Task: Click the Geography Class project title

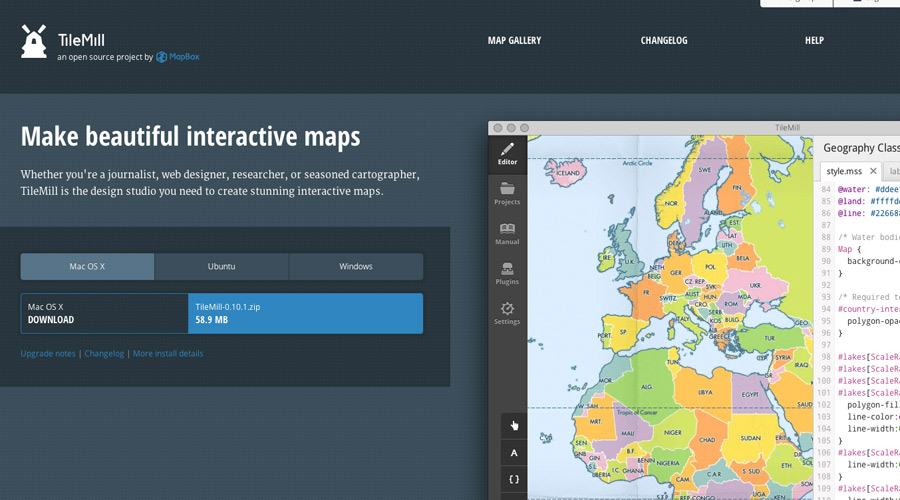Action: 862,148
